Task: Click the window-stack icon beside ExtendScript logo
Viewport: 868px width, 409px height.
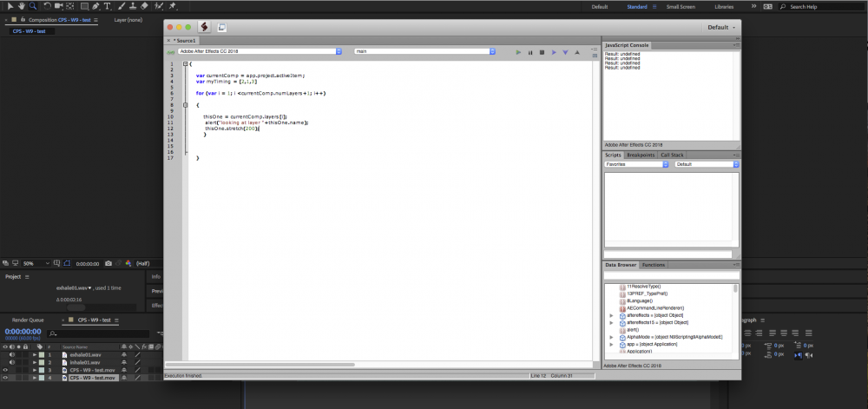Action: pyautogui.click(x=222, y=27)
